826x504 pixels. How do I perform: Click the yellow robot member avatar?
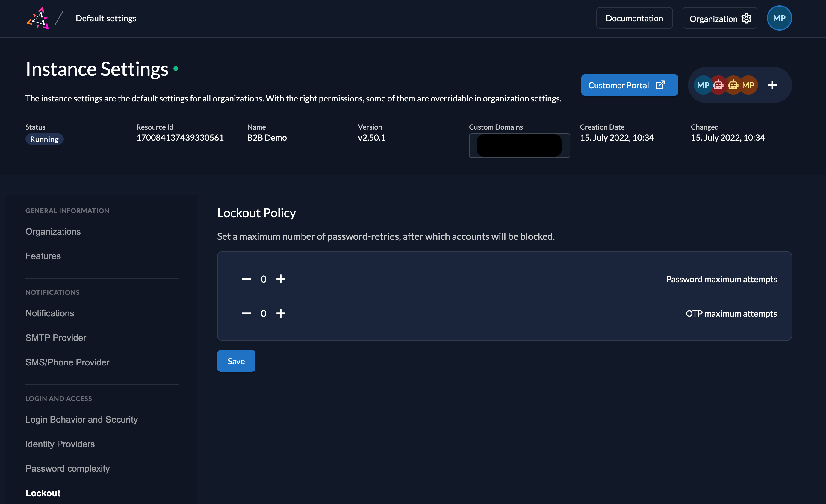click(733, 85)
